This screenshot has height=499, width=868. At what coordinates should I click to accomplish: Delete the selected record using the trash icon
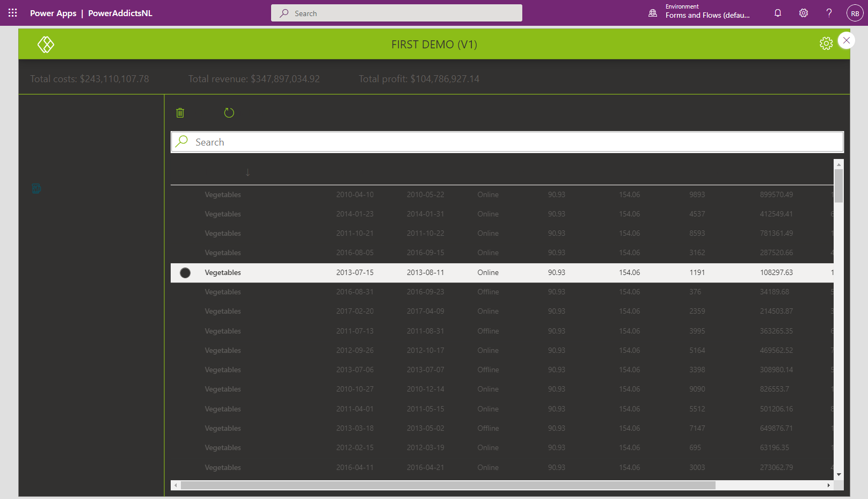(x=180, y=113)
